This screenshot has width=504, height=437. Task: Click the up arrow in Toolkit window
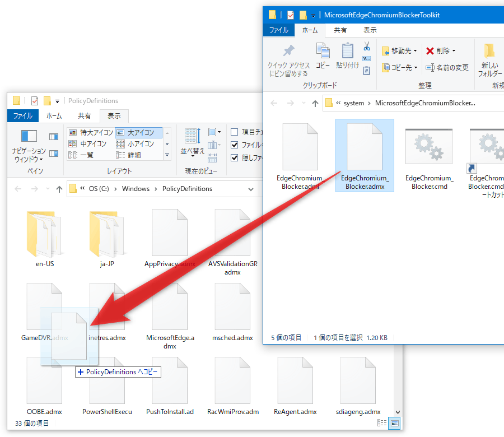[x=315, y=103]
